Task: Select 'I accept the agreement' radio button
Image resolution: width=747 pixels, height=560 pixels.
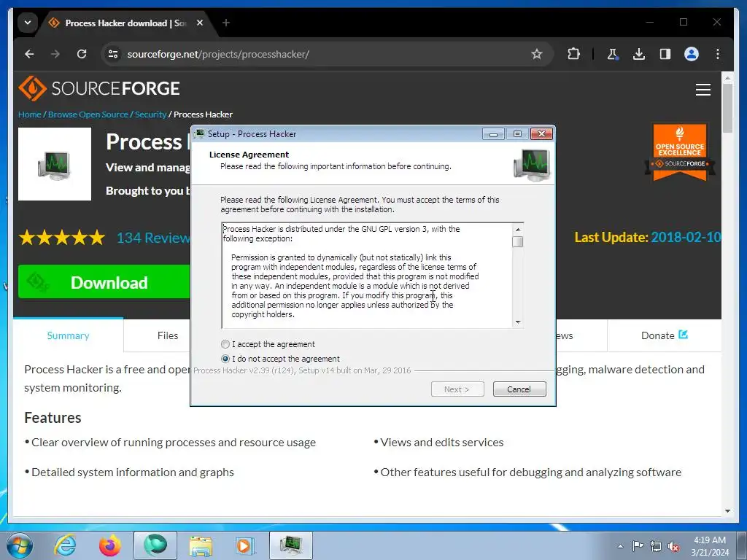Action: click(225, 344)
